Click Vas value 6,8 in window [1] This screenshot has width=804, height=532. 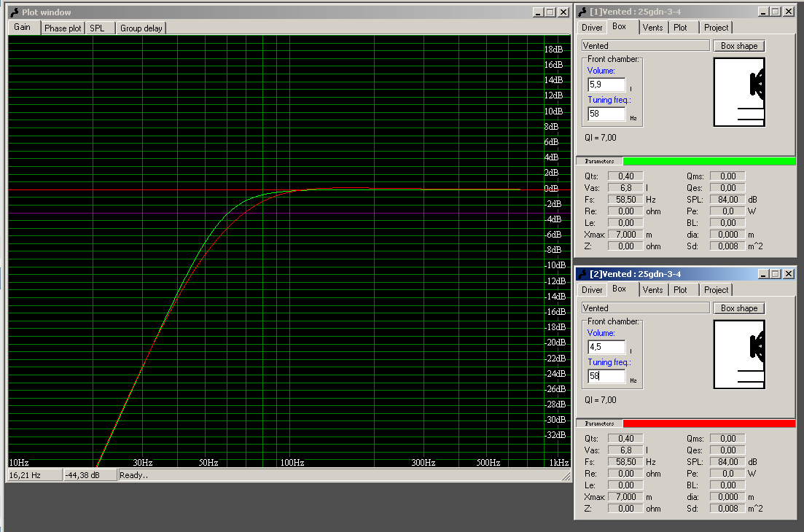(625, 188)
